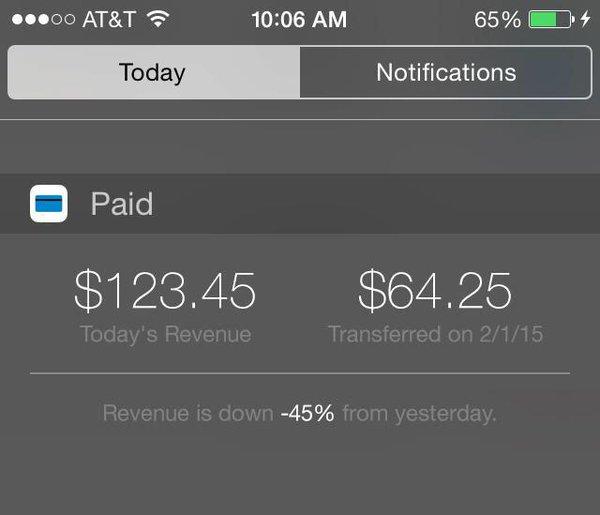Tap the cellular signal strength dots
The width and height of the screenshot is (600, 515).
click(43, 19)
